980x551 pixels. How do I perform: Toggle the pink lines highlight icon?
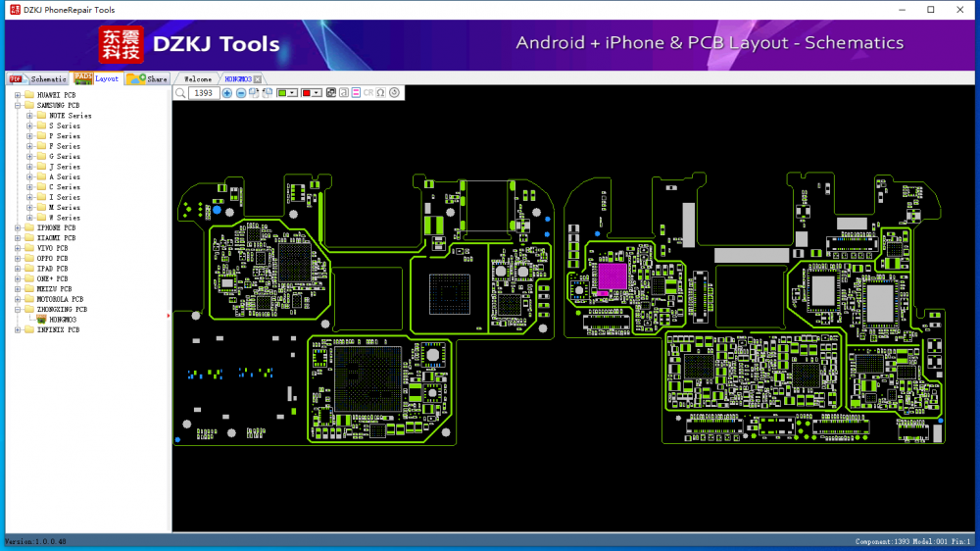coord(357,93)
